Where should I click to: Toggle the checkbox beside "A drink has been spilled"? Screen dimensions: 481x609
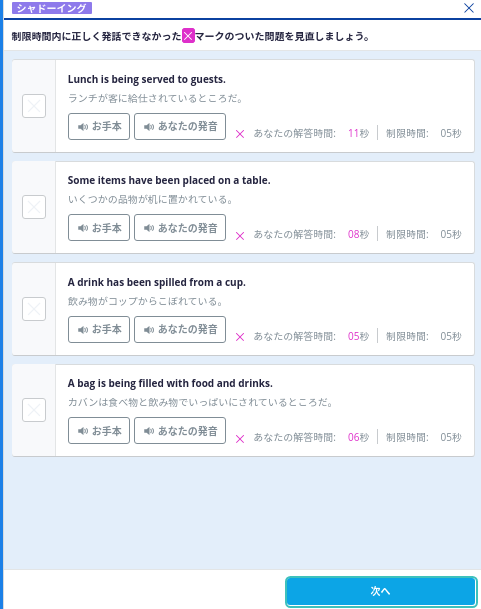click(x=34, y=309)
